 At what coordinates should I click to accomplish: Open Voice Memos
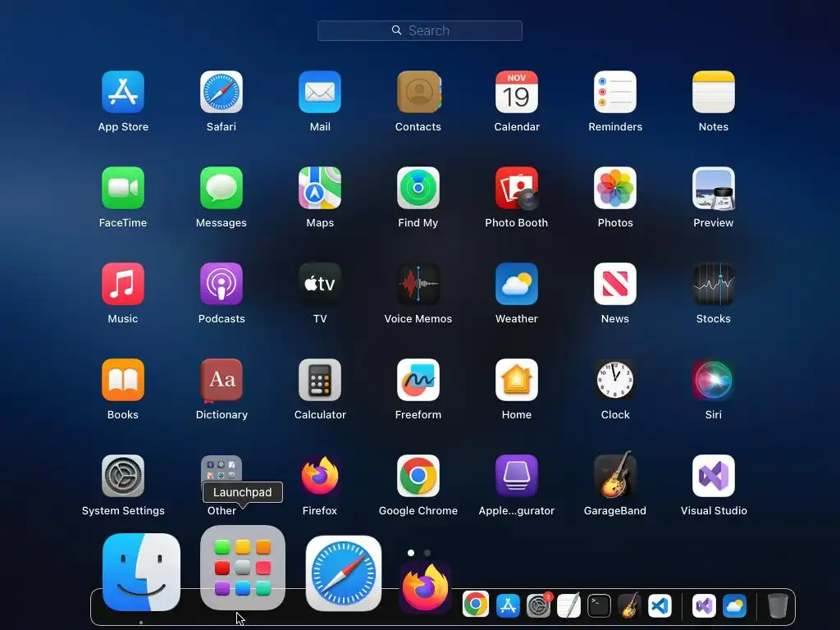[418, 284]
